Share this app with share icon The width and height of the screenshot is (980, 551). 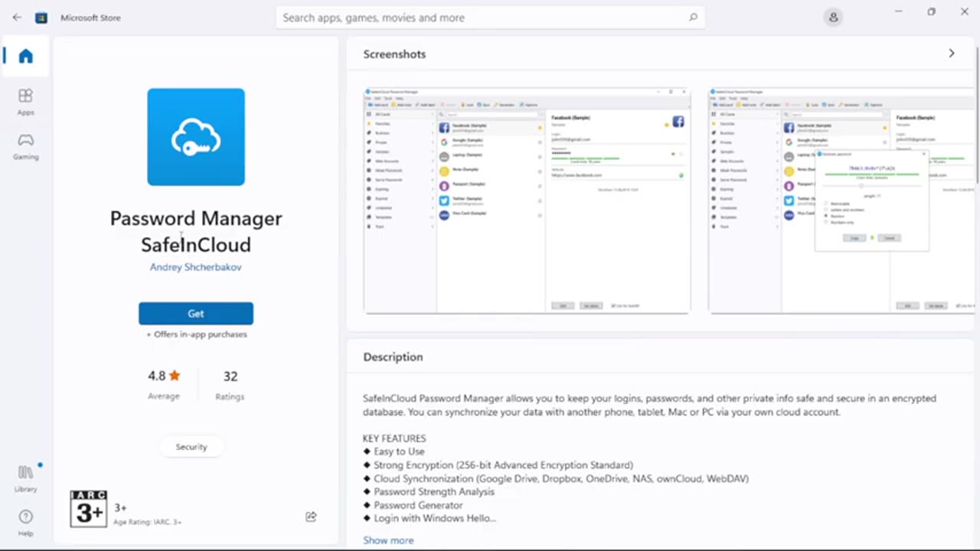311,517
